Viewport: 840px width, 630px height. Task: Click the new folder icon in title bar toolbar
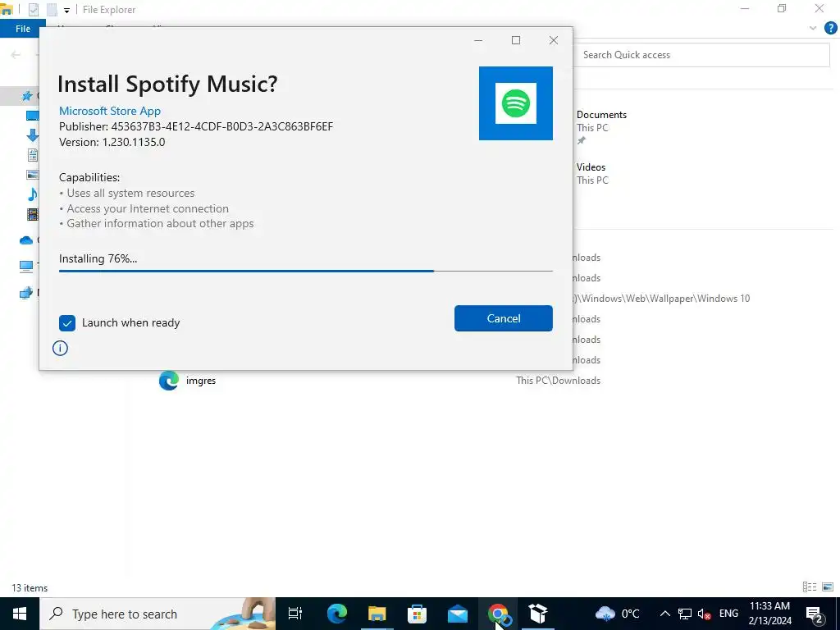[x=52, y=10]
